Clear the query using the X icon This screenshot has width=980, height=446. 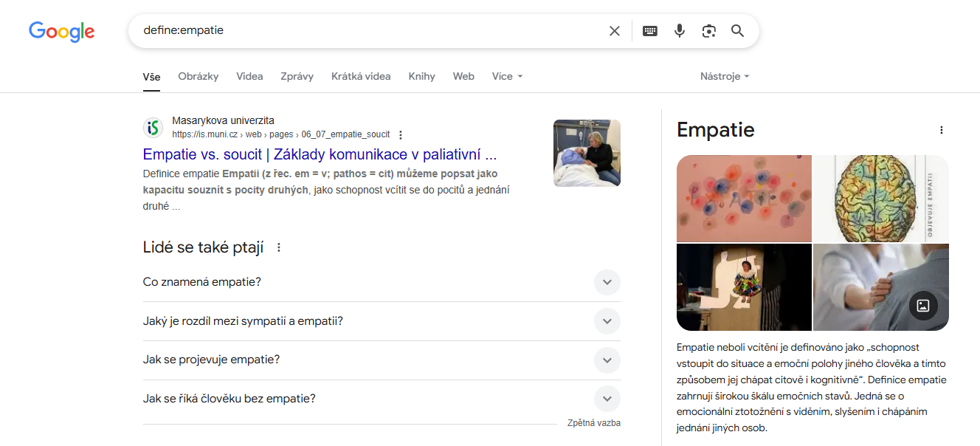coord(615,30)
